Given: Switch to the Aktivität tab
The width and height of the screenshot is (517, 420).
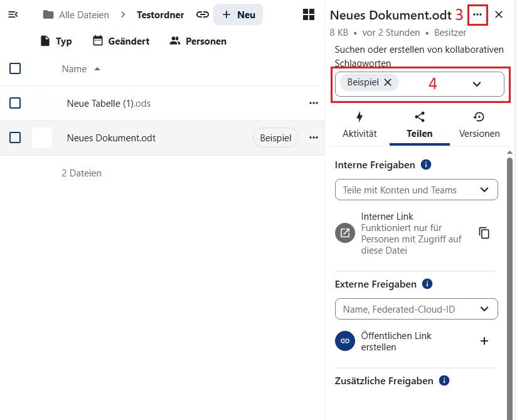Looking at the screenshot, I should pos(360,125).
